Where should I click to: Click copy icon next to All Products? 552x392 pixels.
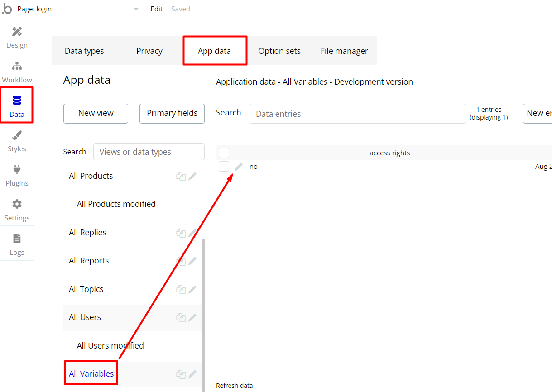tap(181, 177)
